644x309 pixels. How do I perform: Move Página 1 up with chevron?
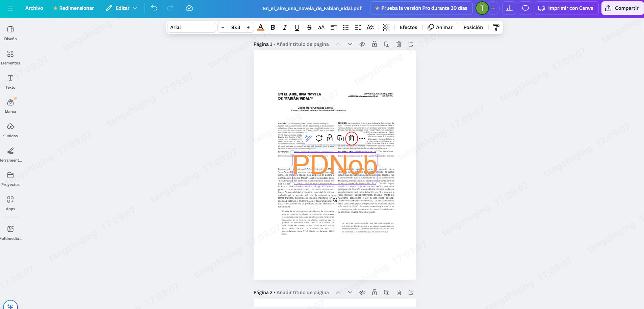pos(338,44)
